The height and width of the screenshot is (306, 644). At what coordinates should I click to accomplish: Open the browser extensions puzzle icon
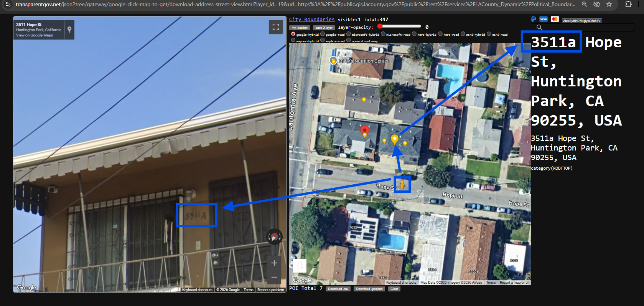point(628,4)
